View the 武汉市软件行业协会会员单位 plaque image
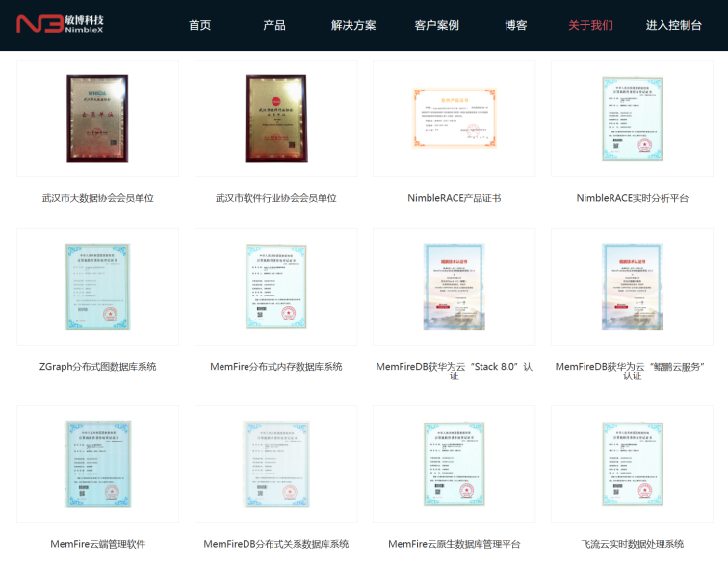Screen dimensions: 728x564 (x=275, y=118)
